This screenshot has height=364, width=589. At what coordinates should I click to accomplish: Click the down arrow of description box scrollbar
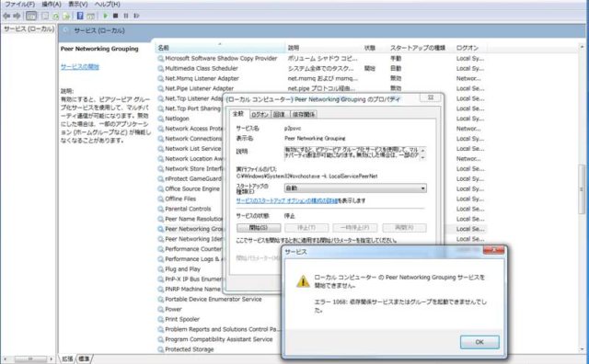point(423,157)
